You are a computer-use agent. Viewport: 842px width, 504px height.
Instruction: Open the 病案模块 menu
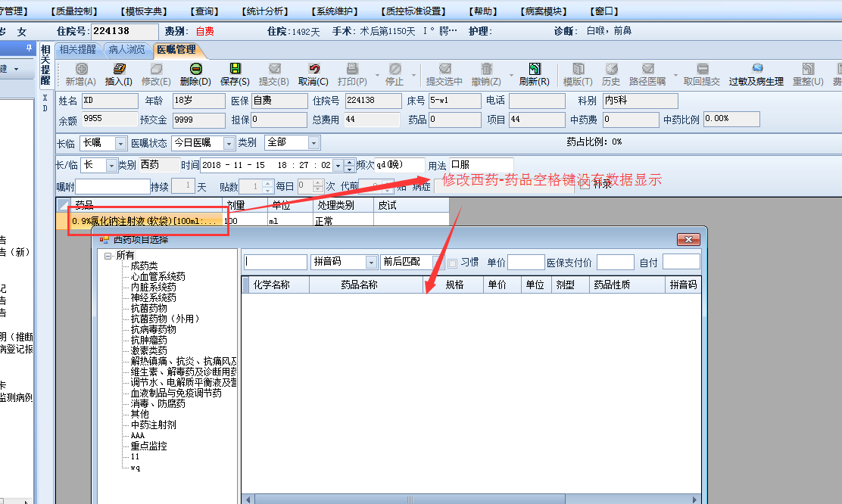[x=544, y=11]
